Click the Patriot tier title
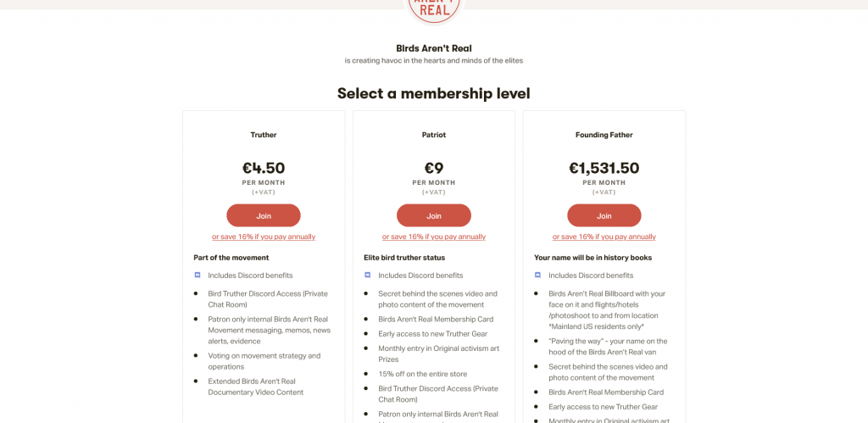The width and height of the screenshot is (868, 423). (433, 135)
